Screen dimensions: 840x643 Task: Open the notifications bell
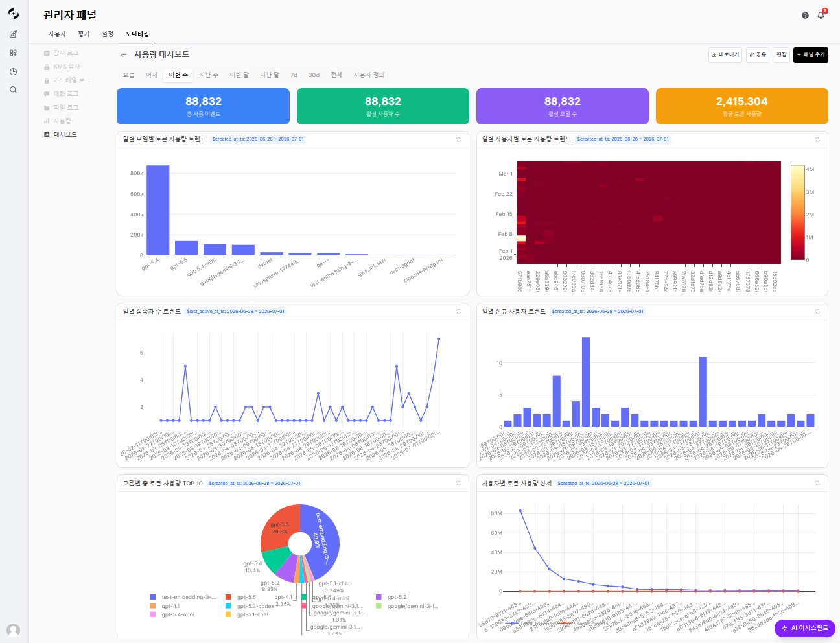coord(821,15)
